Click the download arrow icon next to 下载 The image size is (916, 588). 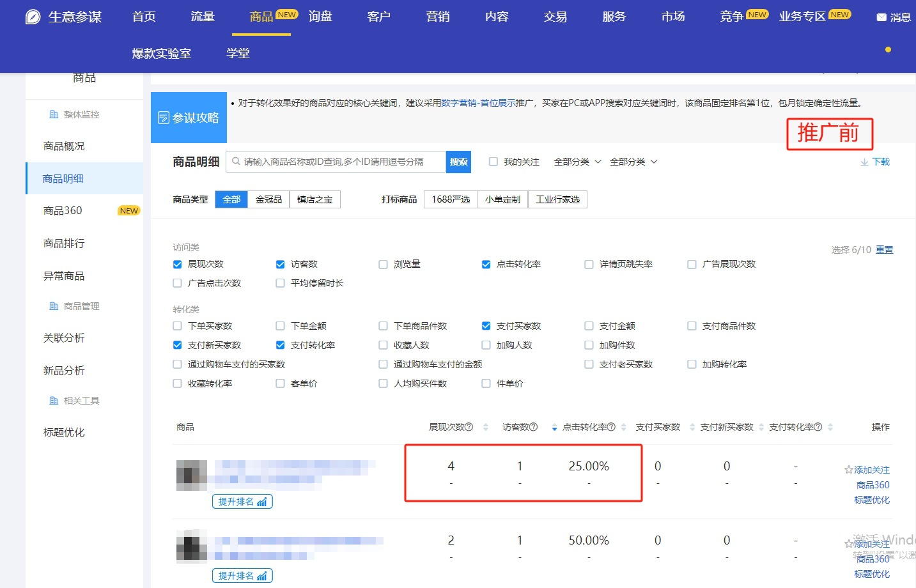(x=864, y=162)
